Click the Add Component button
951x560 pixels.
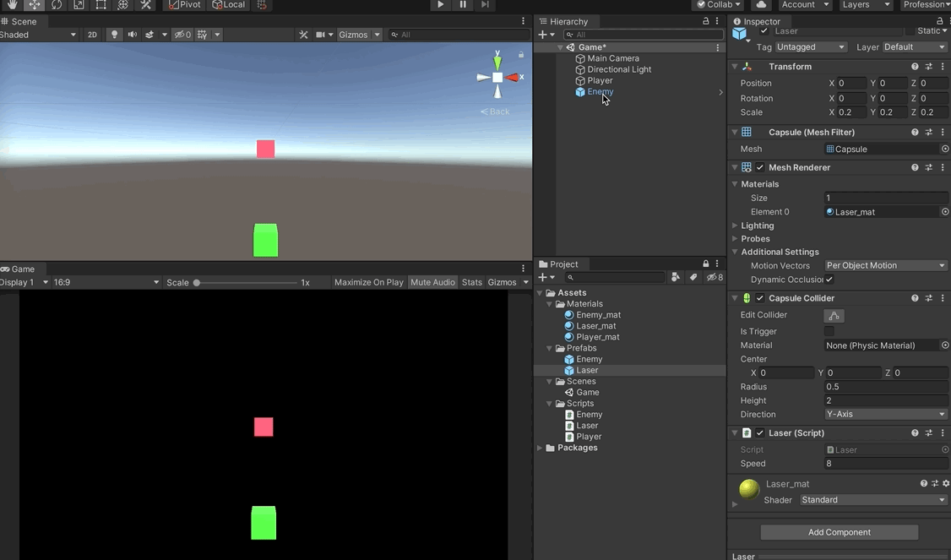pyautogui.click(x=839, y=532)
